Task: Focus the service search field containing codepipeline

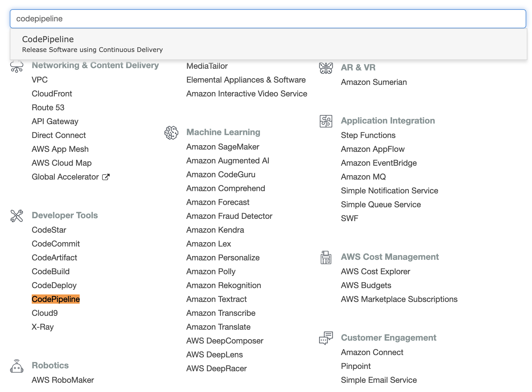Action: (x=268, y=19)
